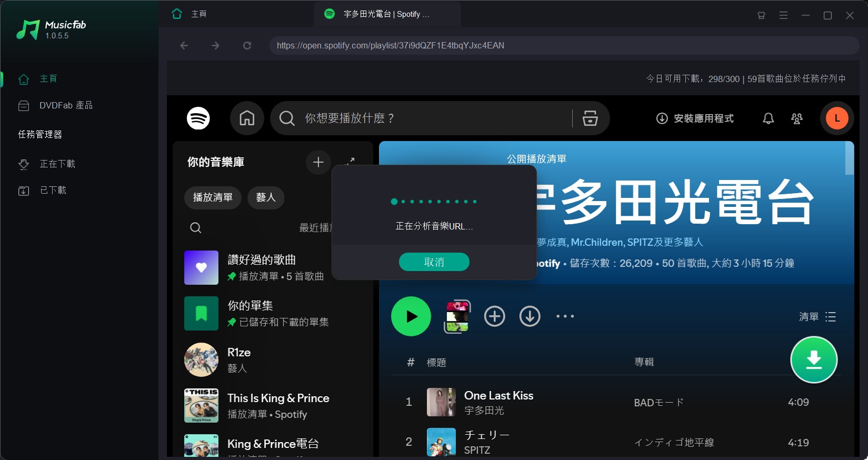Image resolution: width=868 pixels, height=460 pixels.
Task: Open more options three dots menu
Action: click(565, 316)
